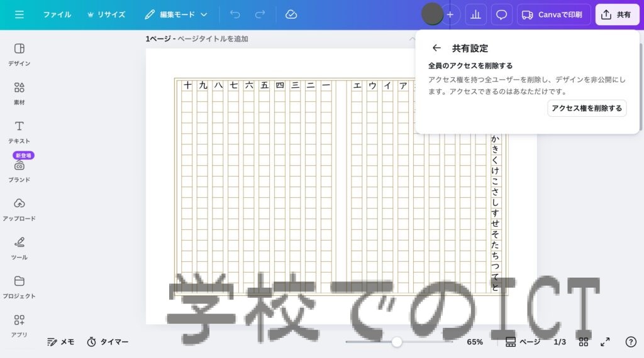Open the analytics bar chart icon
Image resolution: width=644 pixels, height=358 pixels.
(475, 14)
